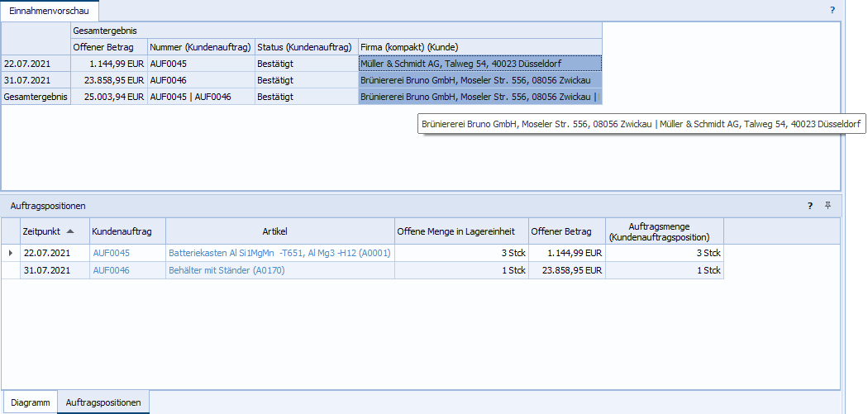Open the Batteriekasten article link
The width and height of the screenshot is (868, 414).
[279, 253]
